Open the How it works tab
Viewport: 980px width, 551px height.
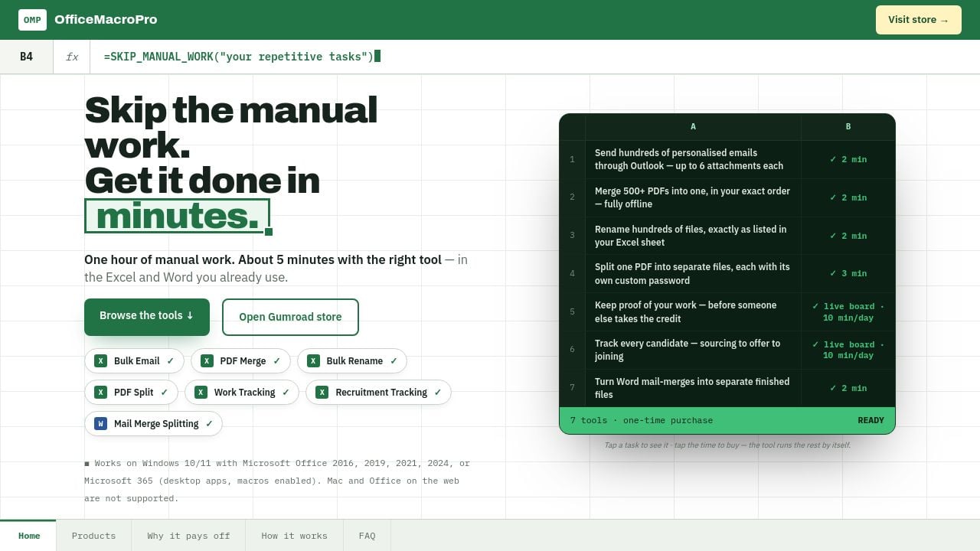point(294,536)
